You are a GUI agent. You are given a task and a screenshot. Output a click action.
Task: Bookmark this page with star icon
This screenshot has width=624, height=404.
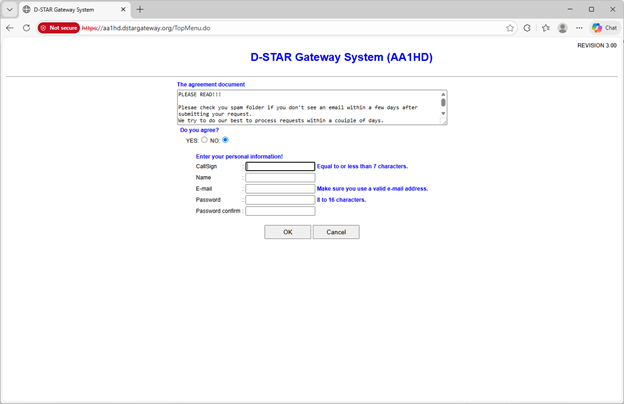pyautogui.click(x=510, y=28)
